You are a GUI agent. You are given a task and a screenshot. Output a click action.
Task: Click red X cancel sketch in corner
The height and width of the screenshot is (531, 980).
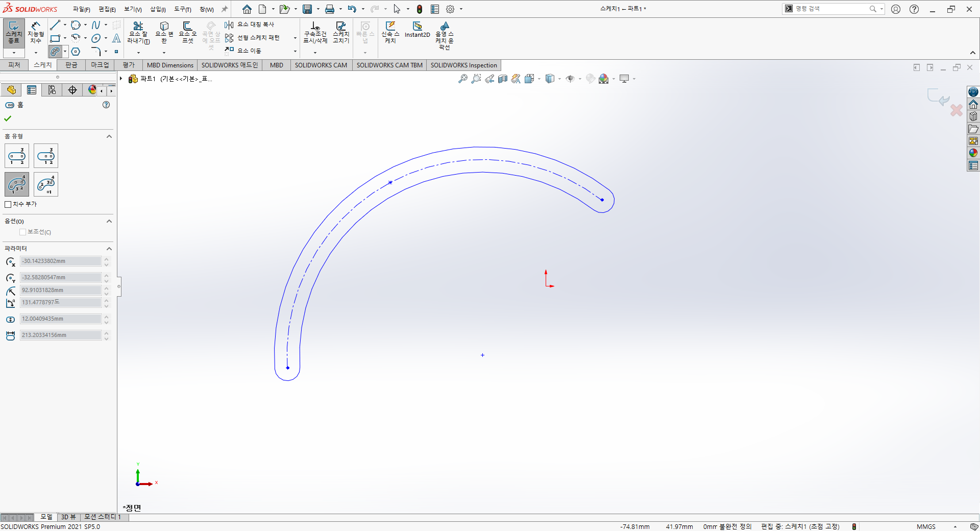pyautogui.click(x=956, y=110)
